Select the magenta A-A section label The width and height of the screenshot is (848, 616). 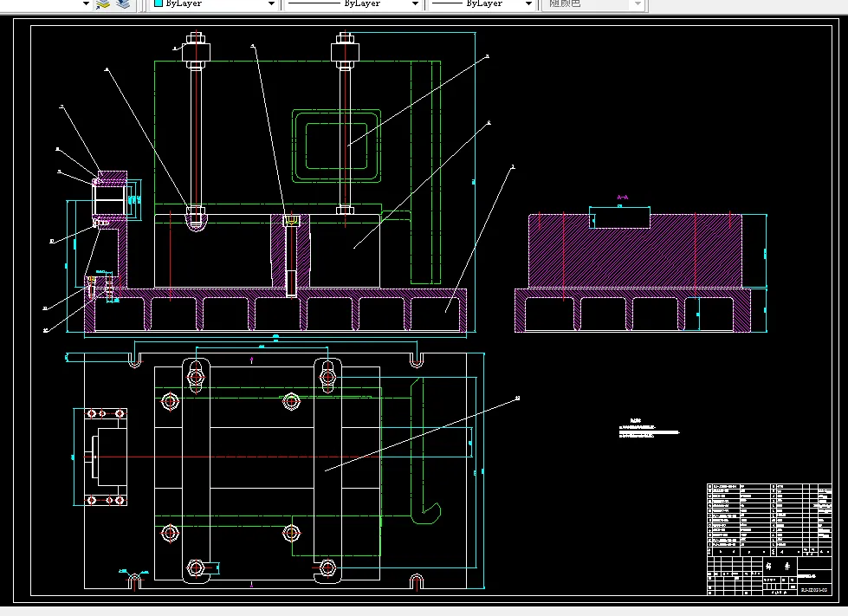[x=623, y=198]
